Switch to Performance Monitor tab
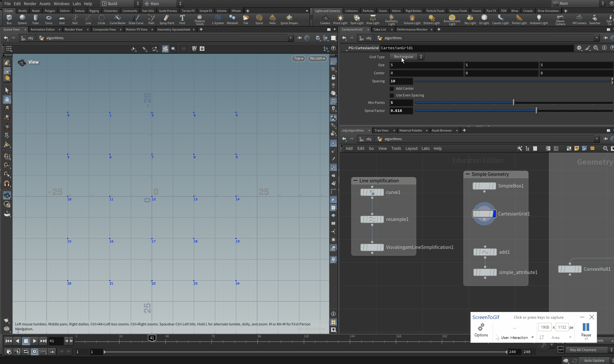Screen dimensions: 614x364 click(412, 30)
